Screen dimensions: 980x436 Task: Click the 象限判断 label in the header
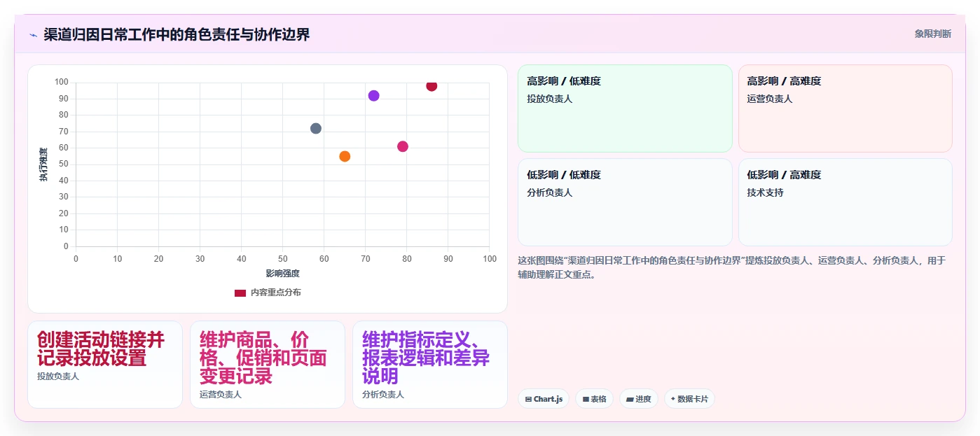[932, 34]
